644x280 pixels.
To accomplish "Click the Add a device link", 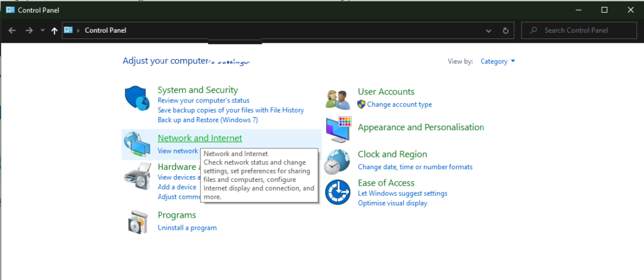I will click(177, 187).
